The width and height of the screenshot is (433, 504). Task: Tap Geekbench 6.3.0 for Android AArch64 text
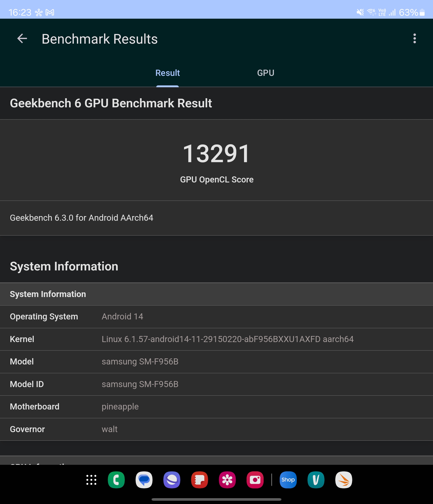click(81, 218)
